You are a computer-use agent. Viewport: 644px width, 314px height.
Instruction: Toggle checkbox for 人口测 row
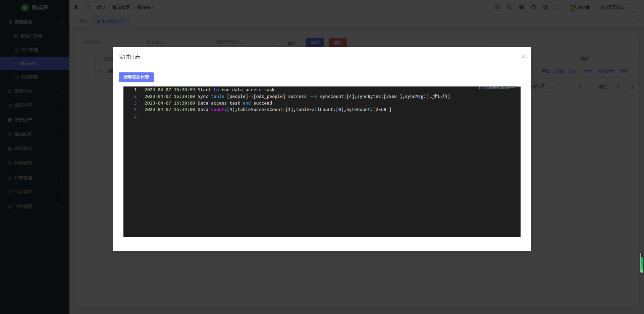[x=88, y=71]
